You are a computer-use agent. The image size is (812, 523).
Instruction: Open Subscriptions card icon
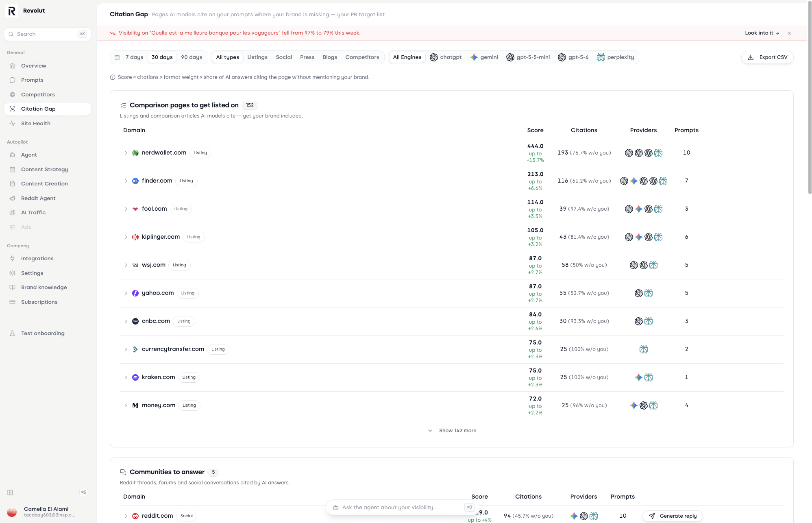coord(13,302)
